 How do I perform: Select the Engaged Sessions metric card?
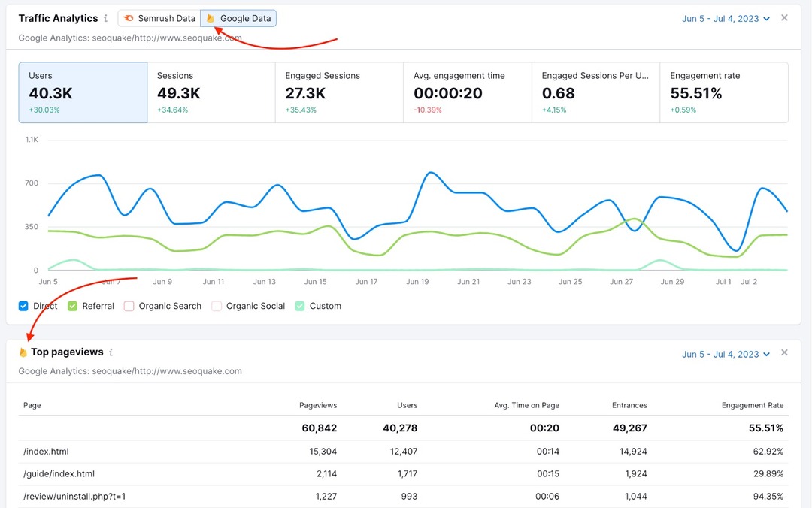(338, 92)
